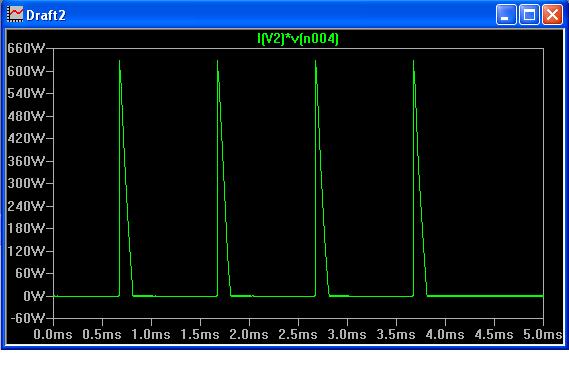Click the 600W vertical axis label
Screen dimensions: 569x384
click(x=26, y=71)
